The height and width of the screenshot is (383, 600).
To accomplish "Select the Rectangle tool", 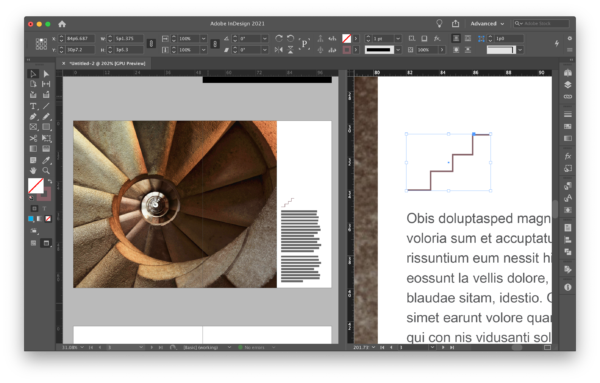I will pyautogui.click(x=46, y=127).
